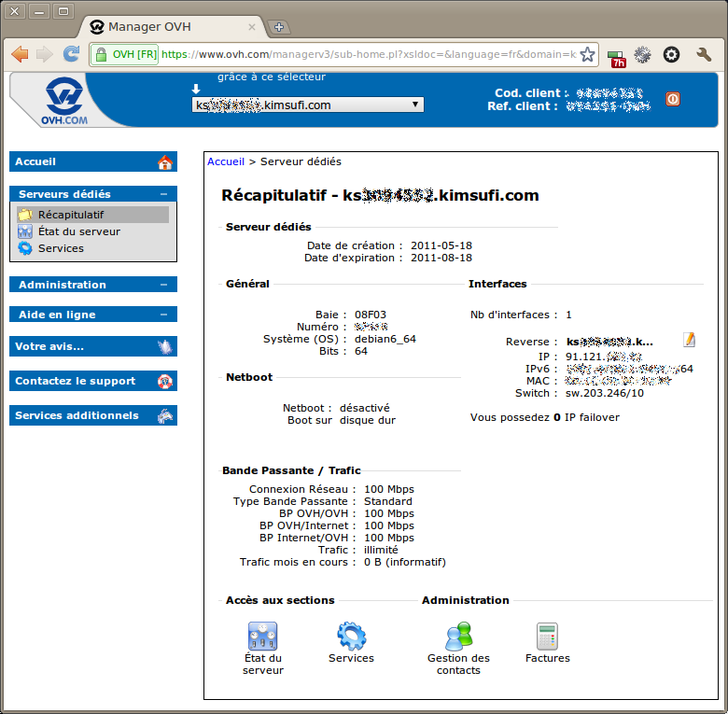Image resolution: width=728 pixels, height=714 pixels.
Task: Open the Factures calculator icon
Action: 547,636
